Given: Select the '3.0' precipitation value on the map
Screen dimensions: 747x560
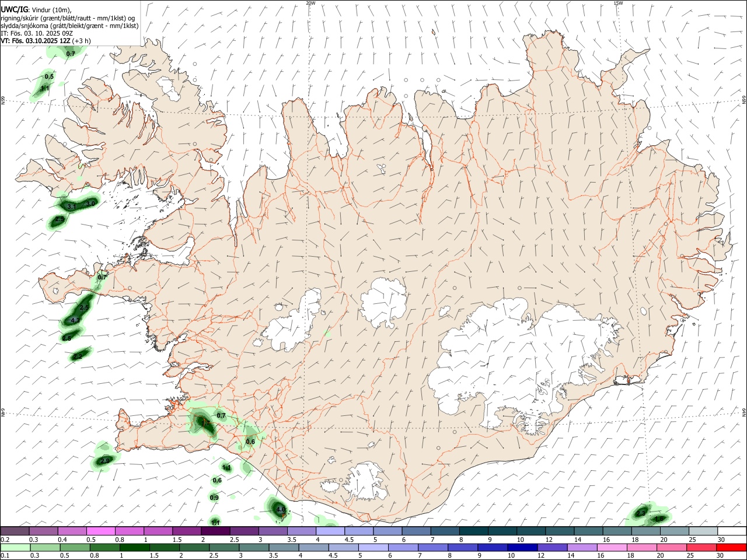Looking at the screenshot, I should (x=90, y=204).
